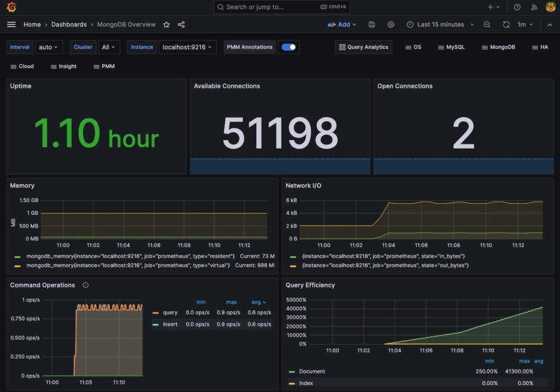
Task: Sort Command Operations legend by min
Action: (x=201, y=302)
